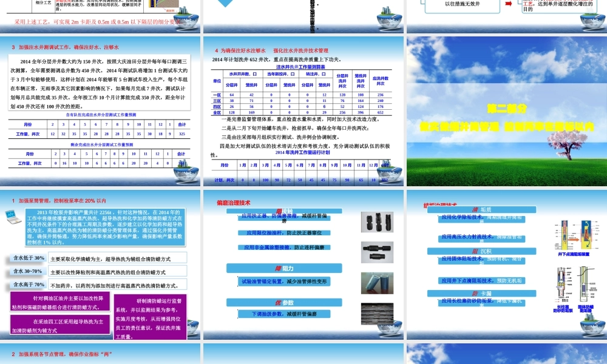Click the 阻沉积 heading bar

click(481, 251)
